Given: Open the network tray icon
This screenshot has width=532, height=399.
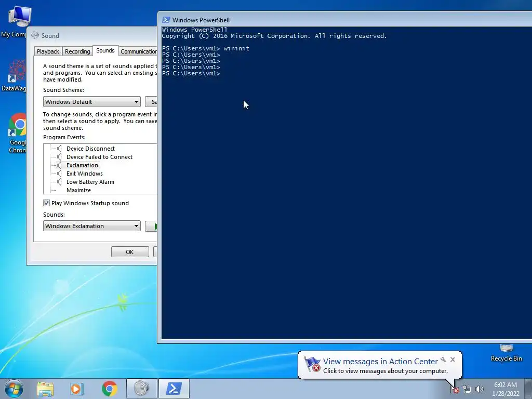Looking at the screenshot, I should tap(467, 389).
